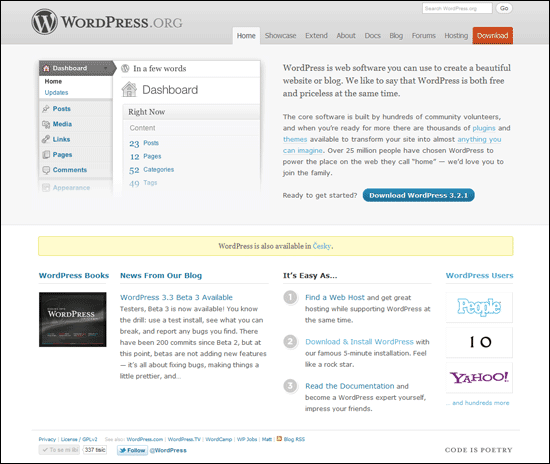Open the WordPress book cover image
This screenshot has width=550, height=464.
[73, 320]
